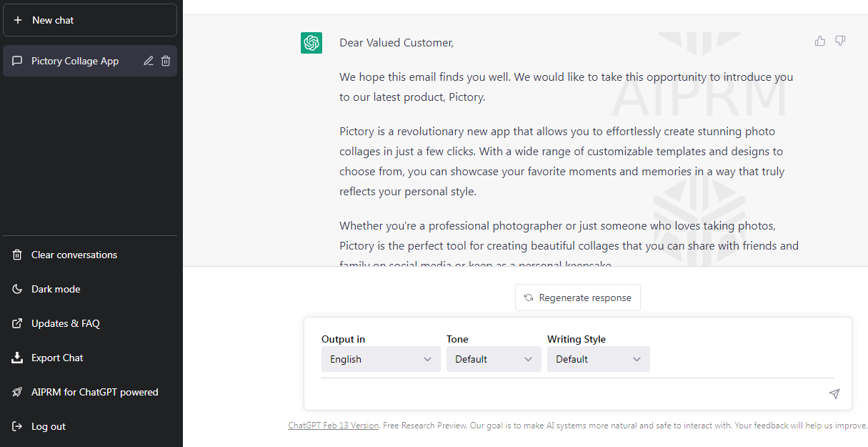Click the ChatGPT avatar logo beside the response
Screen dimensions: 868x447
(x=311, y=43)
